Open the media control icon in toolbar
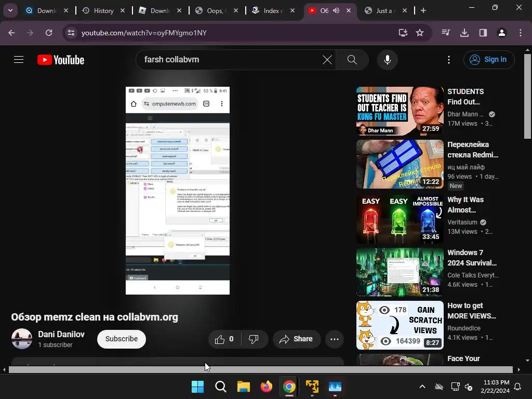 (x=446, y=33)
